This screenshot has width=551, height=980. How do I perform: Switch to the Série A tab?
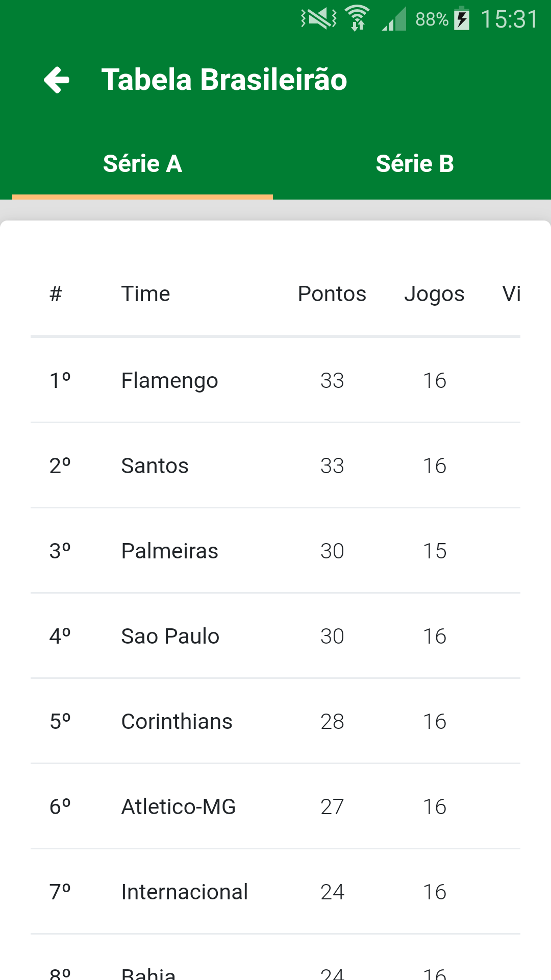(x=142, y=164)
